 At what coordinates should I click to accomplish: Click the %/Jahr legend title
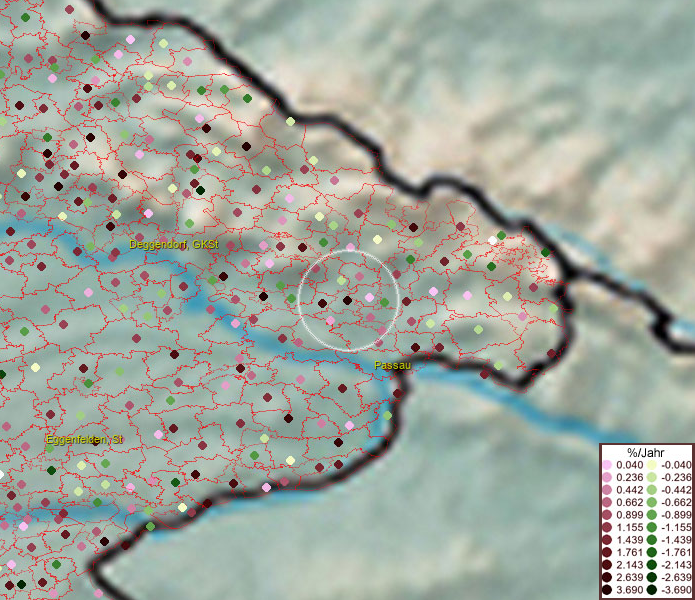[646, 452]
